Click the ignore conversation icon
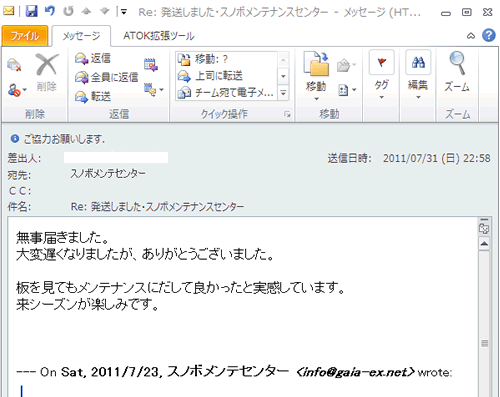The image size is (500, 397). click(14, 64)
